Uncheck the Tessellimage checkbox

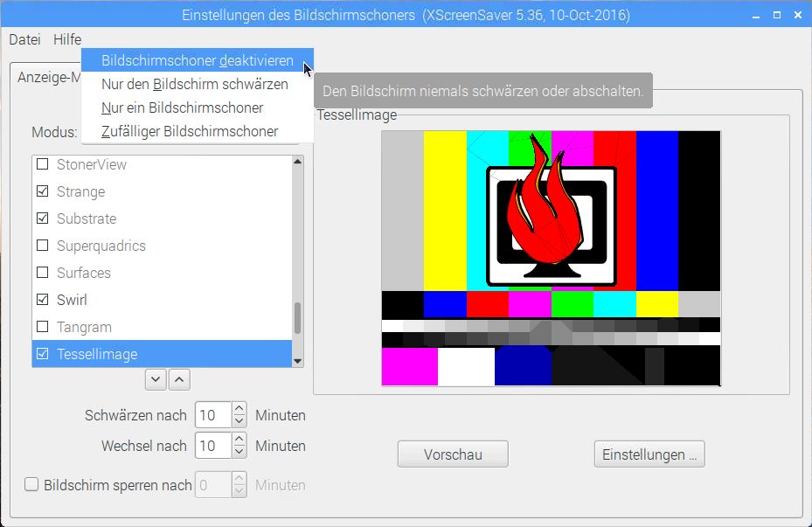[x=43, y=354]
